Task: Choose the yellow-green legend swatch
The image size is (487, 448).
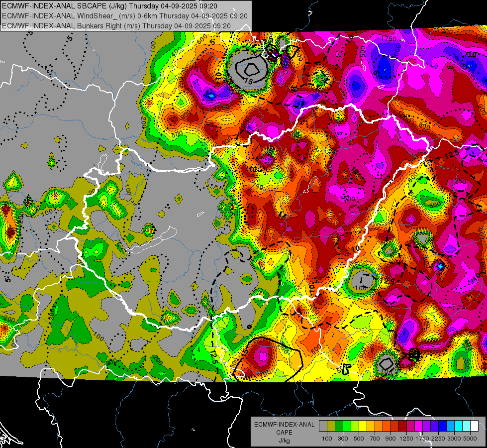Action: coord(355,426)
